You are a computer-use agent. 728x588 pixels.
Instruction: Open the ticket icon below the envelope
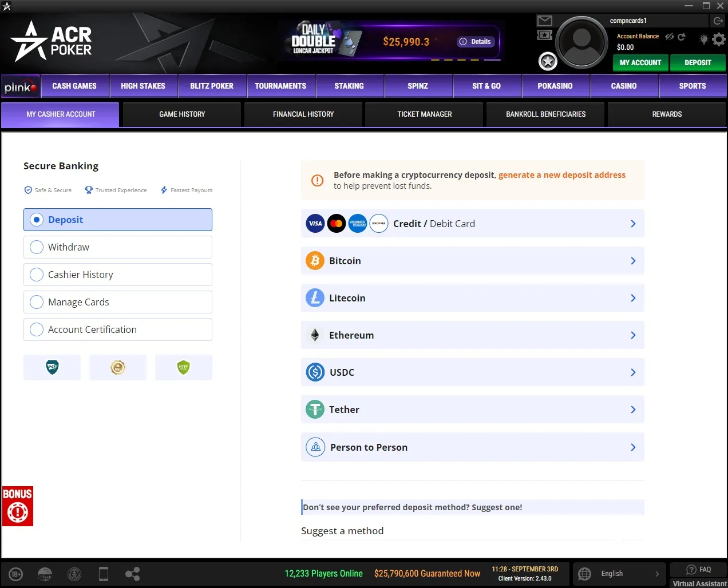tap(544, 35)
